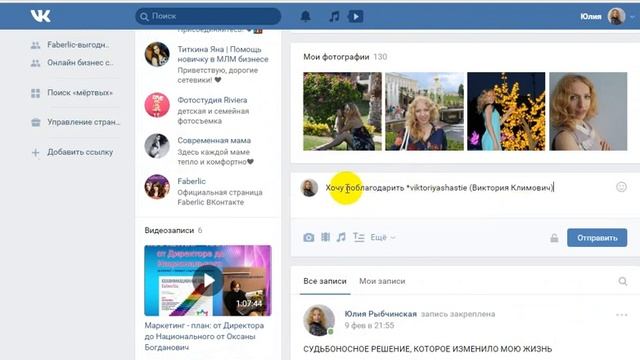This screenshot has height=360, width=640.
Task: Open Онлайн бизнес с.. sidebar group
Action: pos(80,63)
